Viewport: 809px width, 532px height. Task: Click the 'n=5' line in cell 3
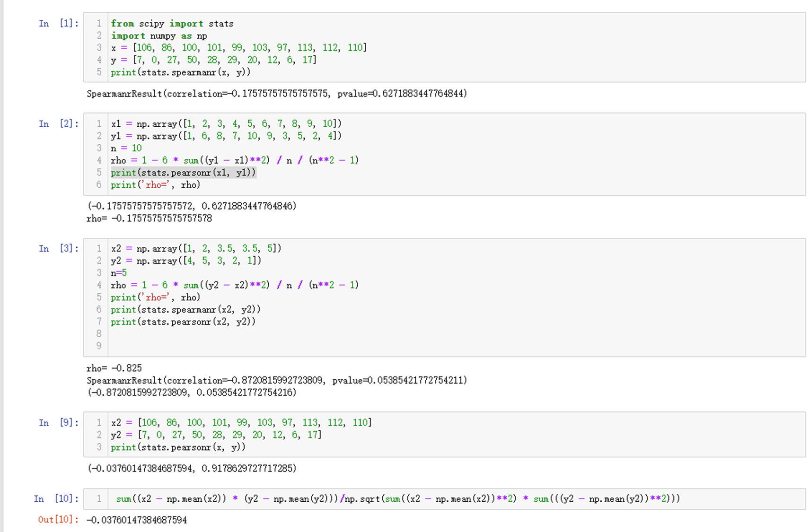click(x=119, y=273)
